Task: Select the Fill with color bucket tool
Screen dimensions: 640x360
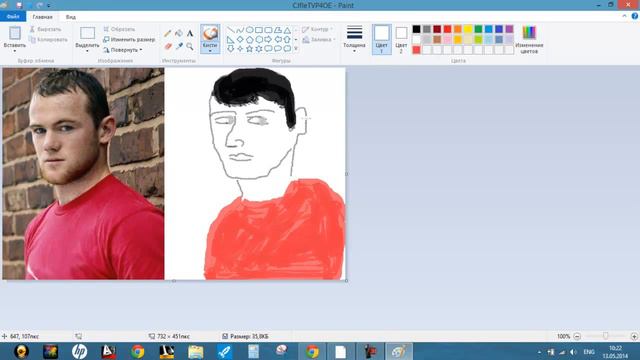Action: (x=179, y=33)
